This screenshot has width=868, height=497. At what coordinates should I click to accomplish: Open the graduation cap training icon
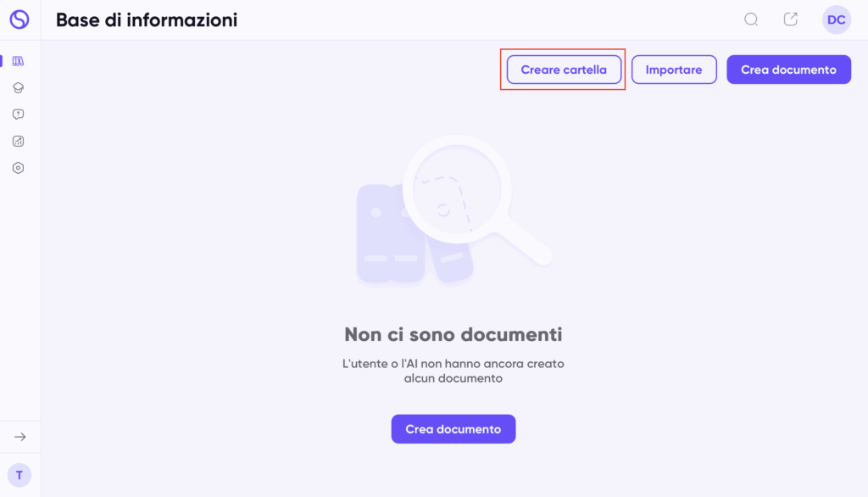pyautogui.click(x=19, y=87)
